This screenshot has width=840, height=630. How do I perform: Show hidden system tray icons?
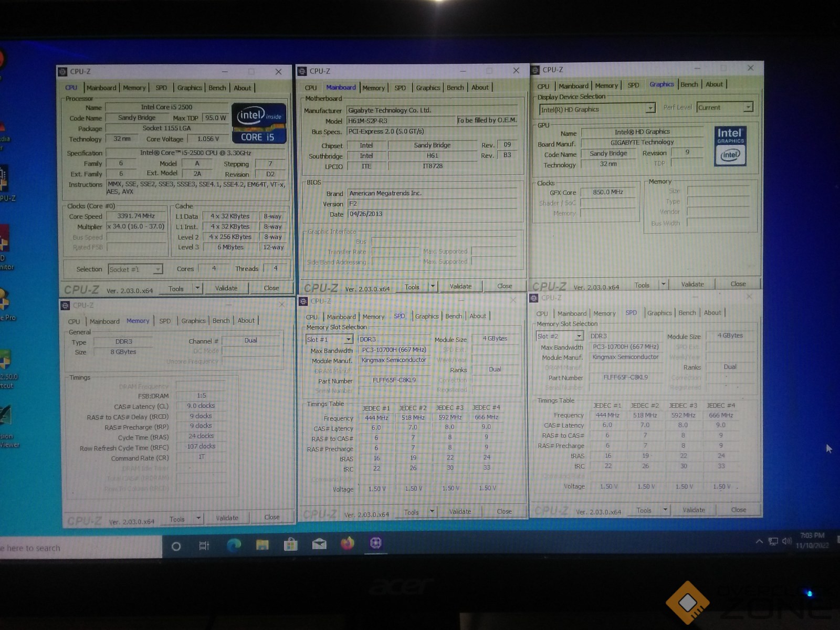click(x=759, y=541)
